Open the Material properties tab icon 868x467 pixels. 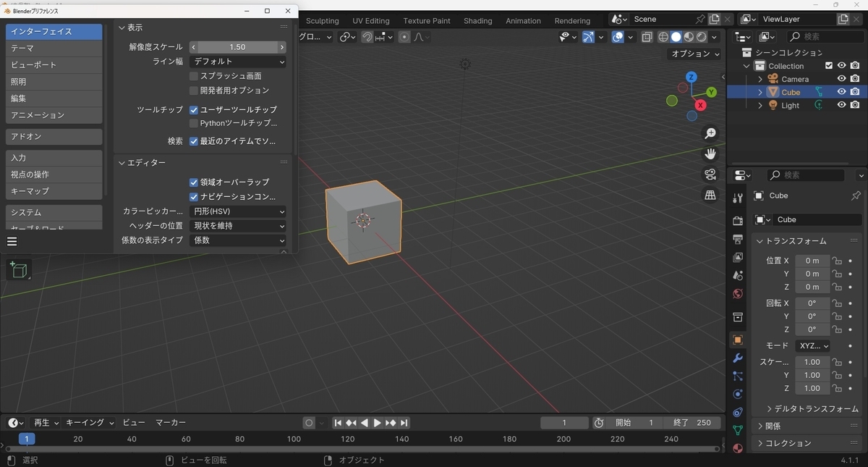tap(737, 447)
